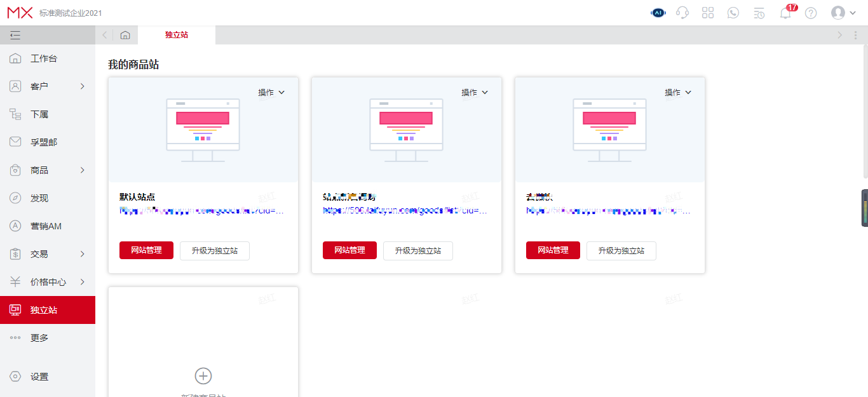Click the WhatsApp icon in header
This screenshot has height=397, width=868.
pos(733,13)
